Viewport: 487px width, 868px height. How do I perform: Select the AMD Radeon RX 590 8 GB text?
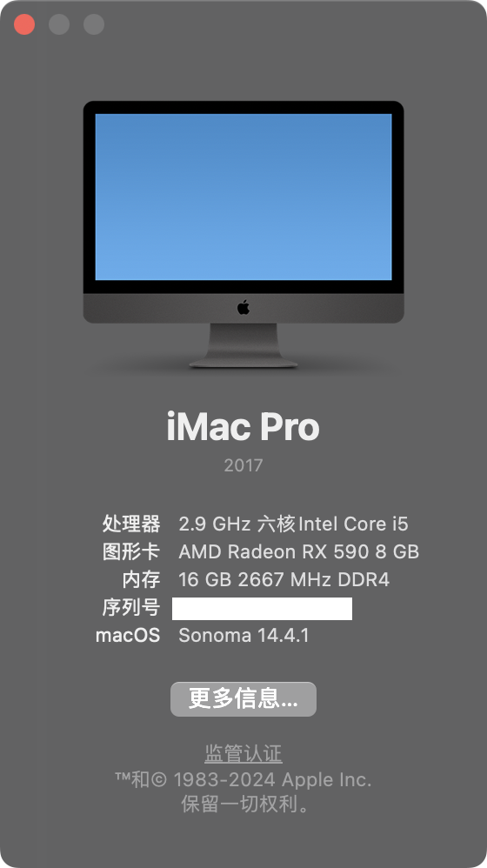click(x=299, y=551)
